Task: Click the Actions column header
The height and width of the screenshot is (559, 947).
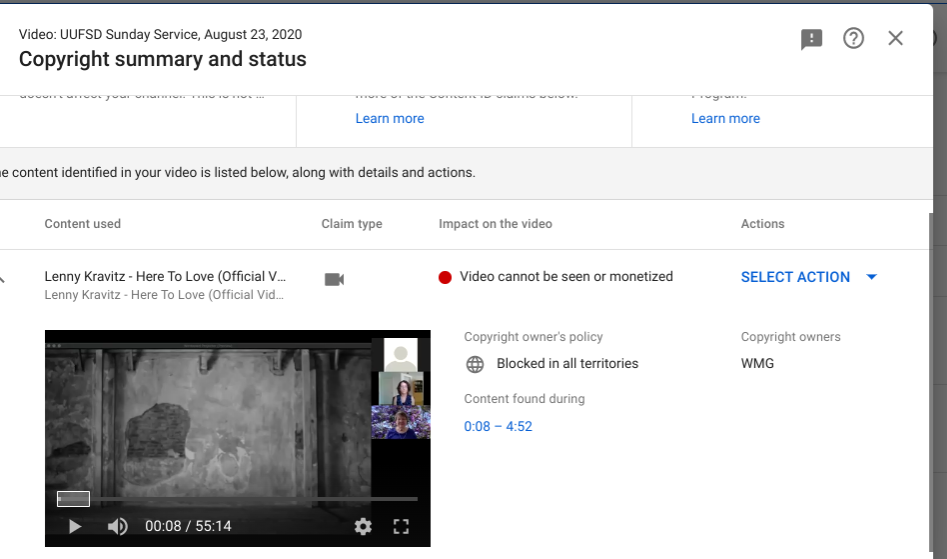Action: 762,224
